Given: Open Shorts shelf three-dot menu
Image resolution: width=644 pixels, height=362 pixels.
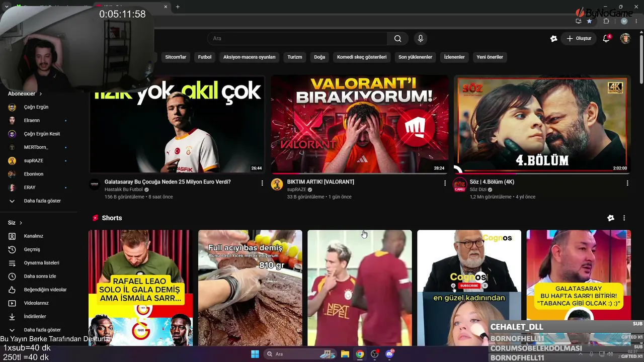Looking at the screenshot, I should point(624,218).
